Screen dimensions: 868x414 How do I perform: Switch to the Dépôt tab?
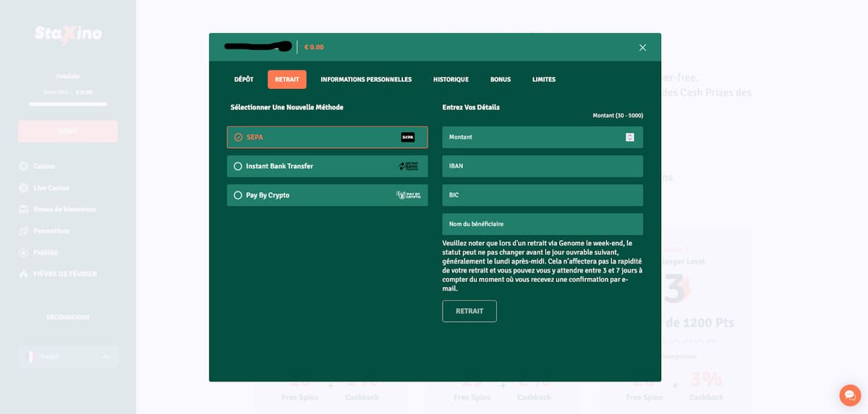tap(244, 79)
